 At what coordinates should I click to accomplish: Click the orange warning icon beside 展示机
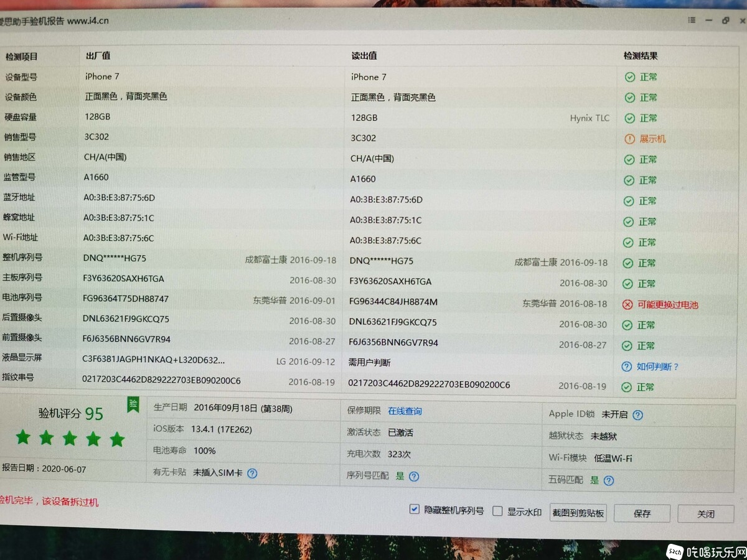pyautogui.click(x=629, y=139)
